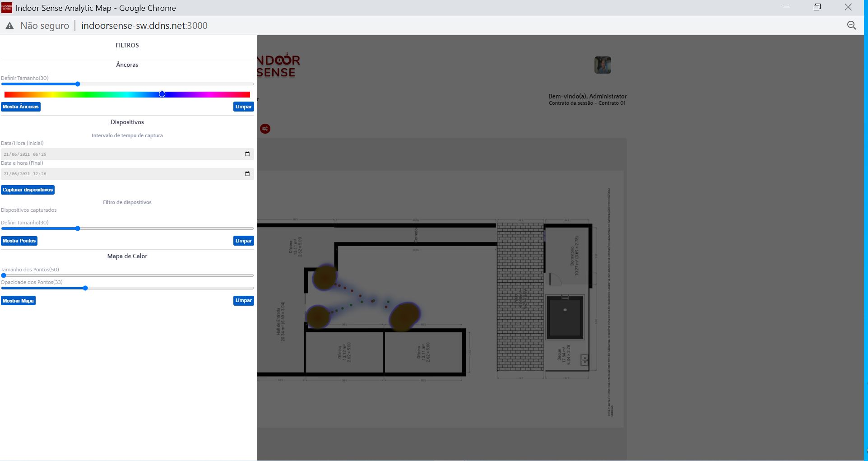Click the browser address bar URL
Viewport: 868px width, 461px height.
(144, 26)
